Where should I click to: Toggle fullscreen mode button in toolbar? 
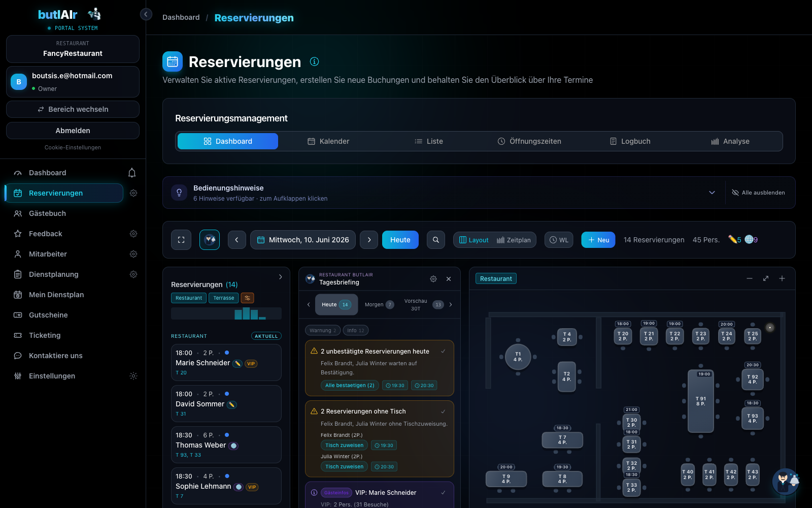coord(181,240)
